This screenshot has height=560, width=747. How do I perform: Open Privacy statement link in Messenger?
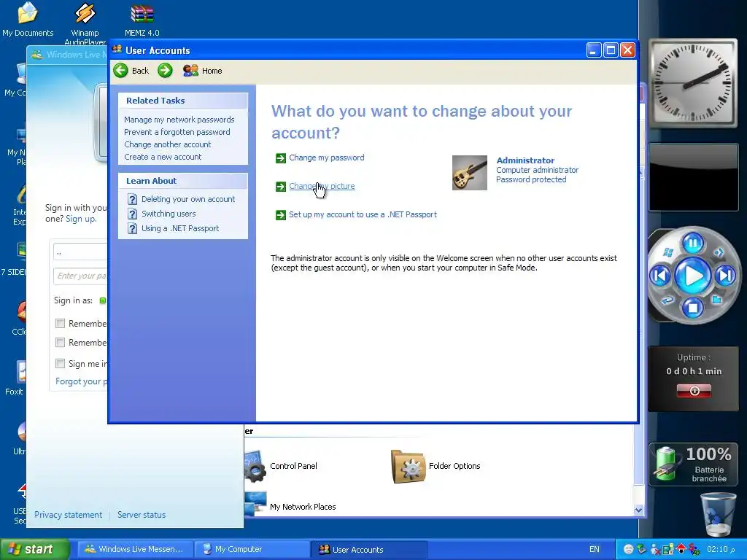click(68, 515)
